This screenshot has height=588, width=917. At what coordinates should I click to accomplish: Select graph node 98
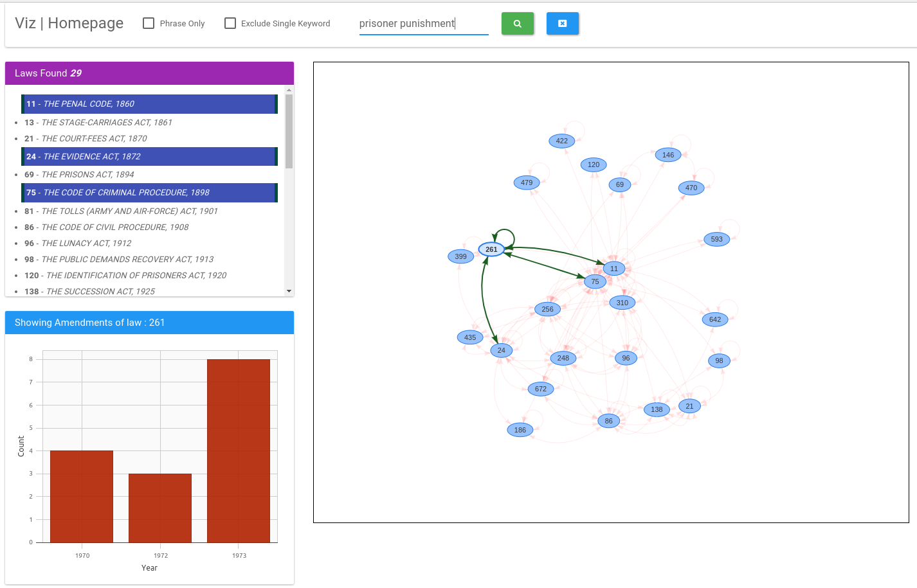(719, 361)
